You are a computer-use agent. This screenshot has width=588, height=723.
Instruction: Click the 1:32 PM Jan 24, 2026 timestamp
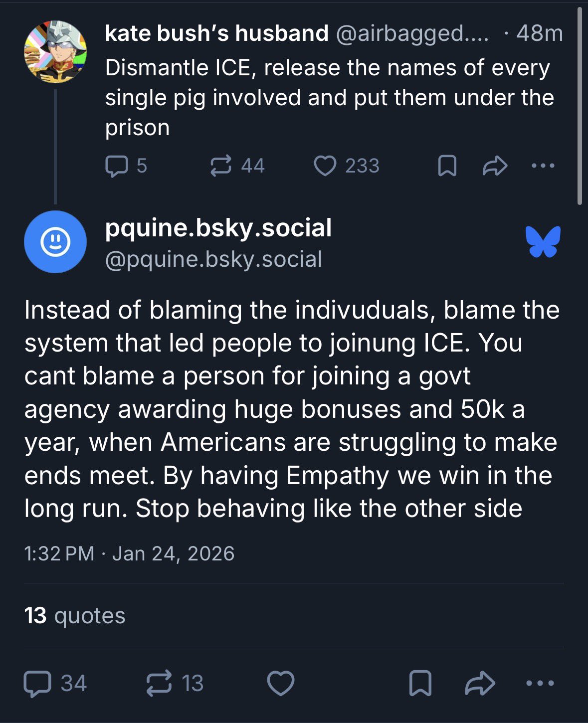(129, 553)
